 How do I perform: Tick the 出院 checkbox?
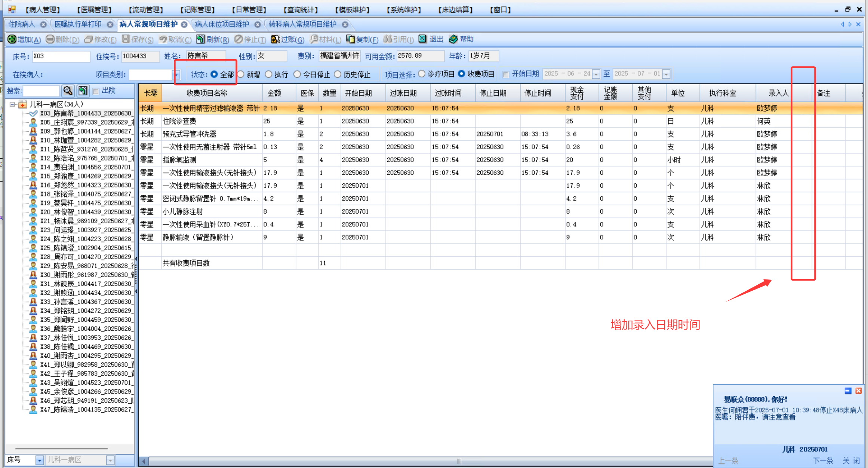pyautogui.click(x=96, y=91)
